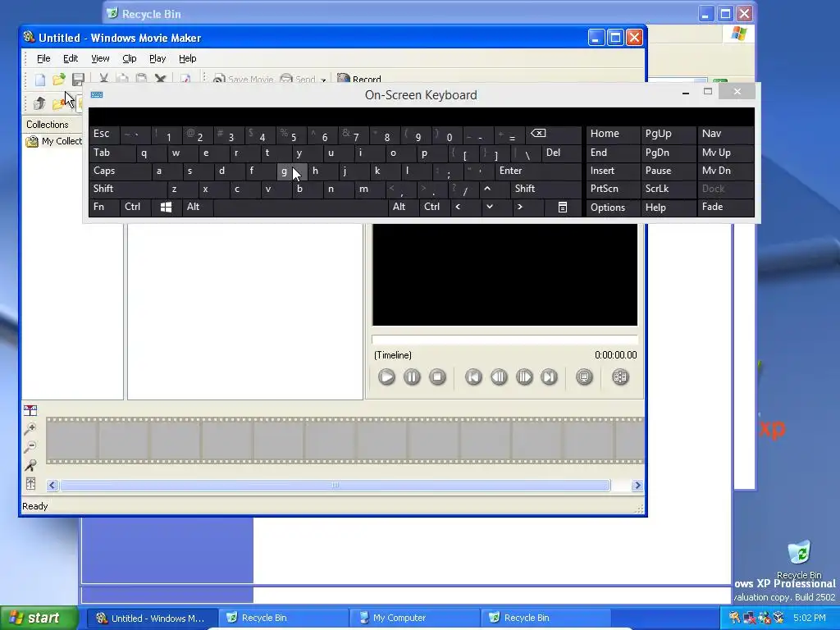
Task: Click the timeline scroll right arrow
Action: click(x=637, y=486)
